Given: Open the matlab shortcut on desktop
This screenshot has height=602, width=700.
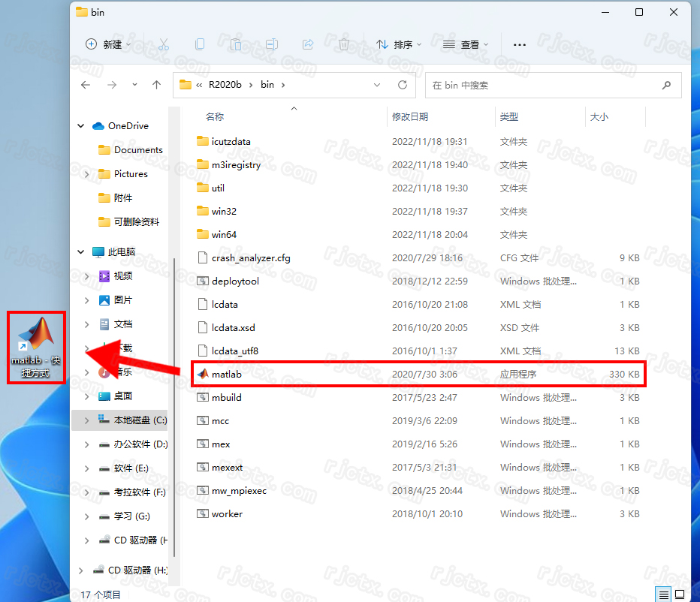Looking at the screenshot, I should (x=36, y=346).
